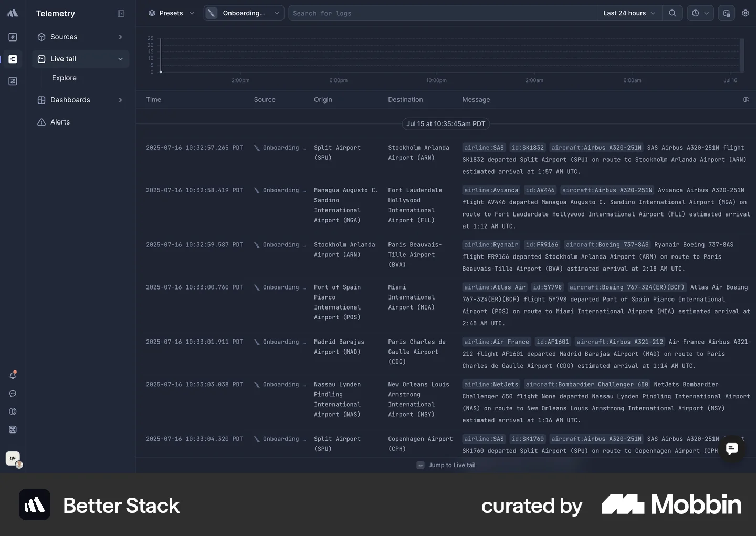Click the Better Stack logo icon
This screenshot has height=536, width=756.
[x=13, y=13]
